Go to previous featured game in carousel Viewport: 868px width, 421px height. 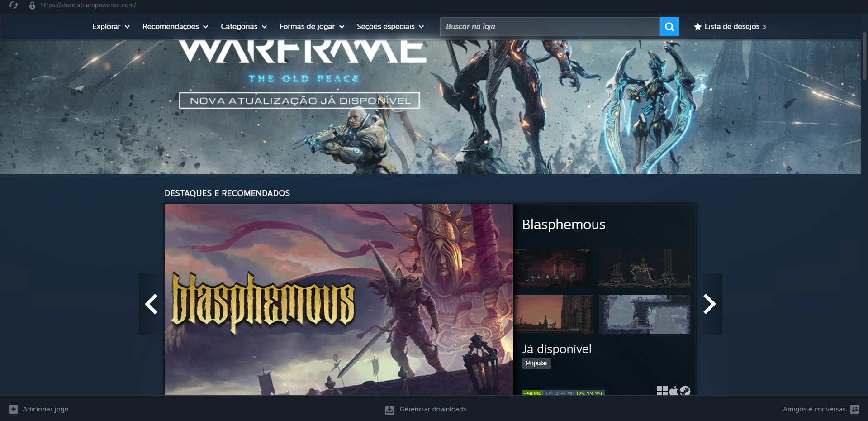pos(151,304)
